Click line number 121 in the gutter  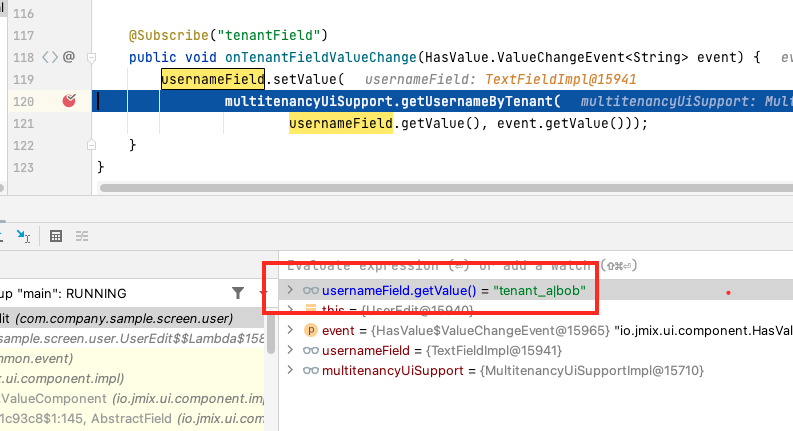(x=23, y=123)
